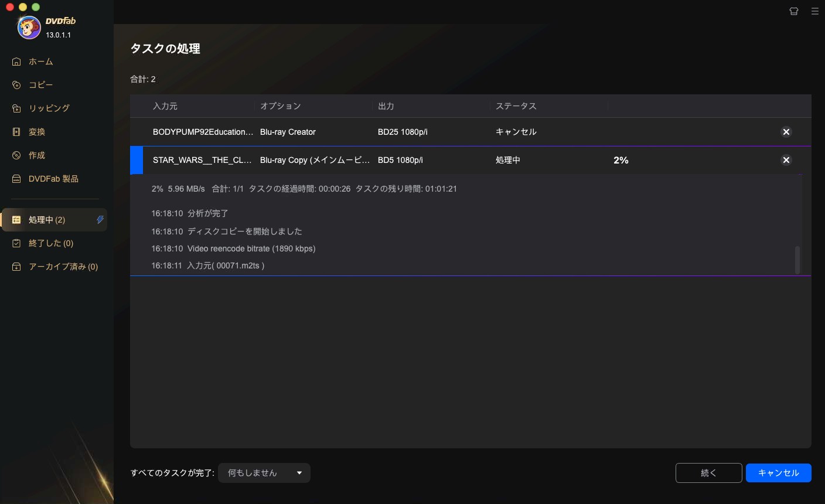Go to 作成 section
Viewport: 825px width, 504px height.
coord(37,155)
